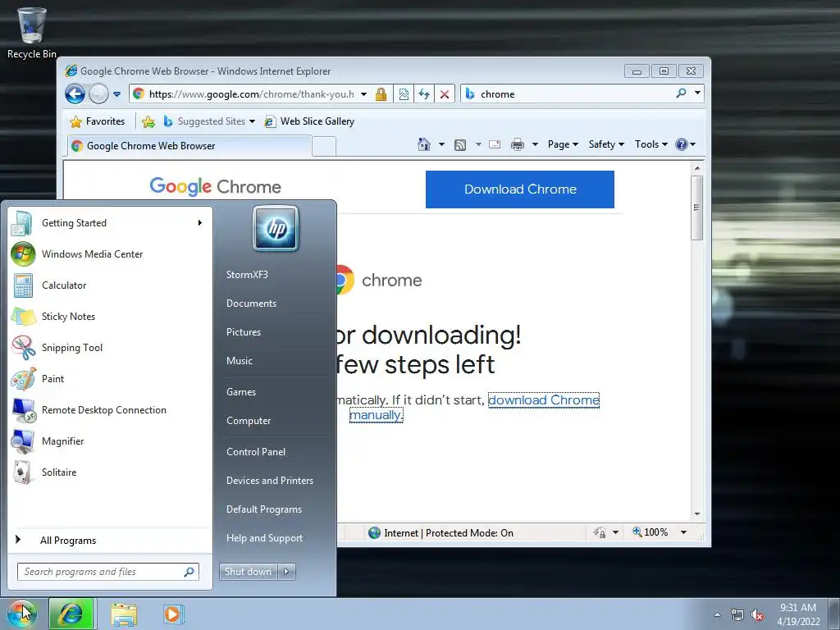The height and width of the screenshot is (630, 840).
Task: Start search with the magnifier icon
Action: (681, 94)
